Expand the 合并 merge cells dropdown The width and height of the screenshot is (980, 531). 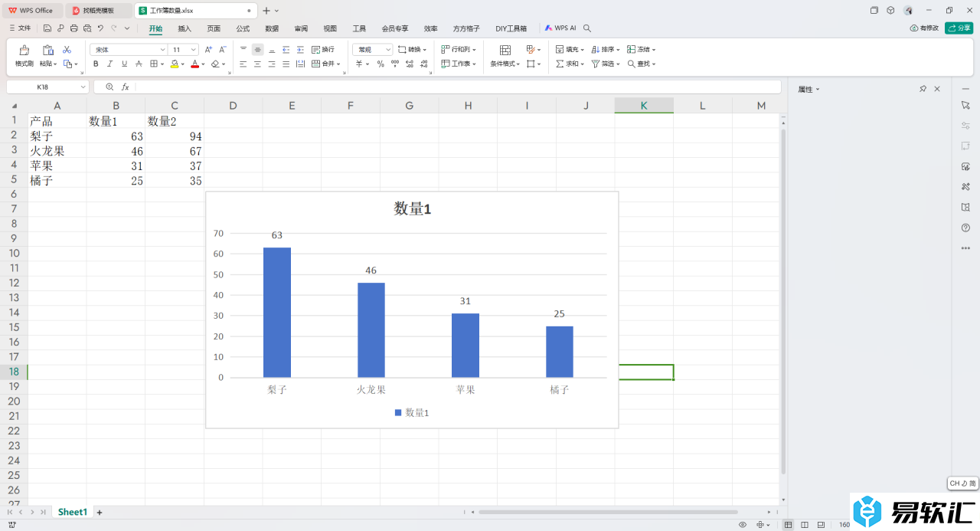click(338, 64)
